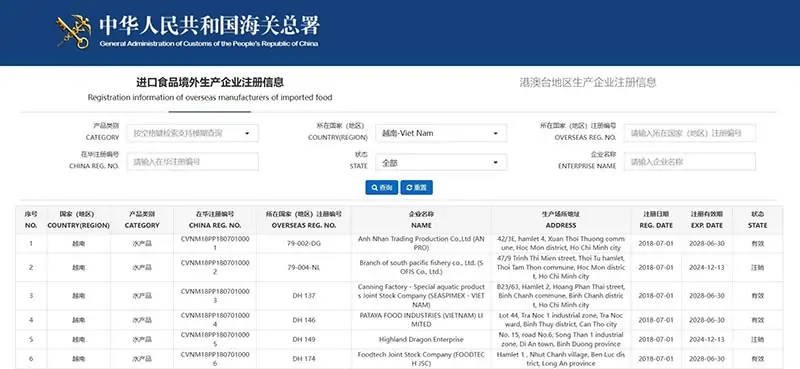Focus the CHINA REG. NO. input field

coord(193,162)
